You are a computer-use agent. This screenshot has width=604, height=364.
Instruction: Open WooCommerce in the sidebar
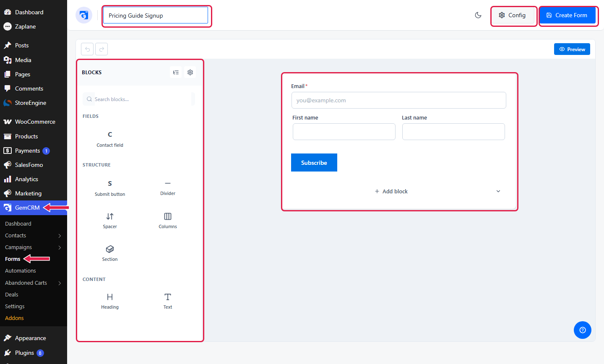34,122
